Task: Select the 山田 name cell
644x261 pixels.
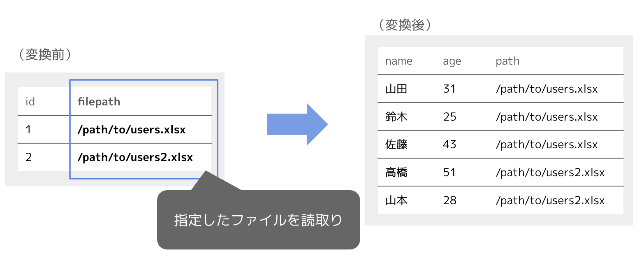Action: 396,89
